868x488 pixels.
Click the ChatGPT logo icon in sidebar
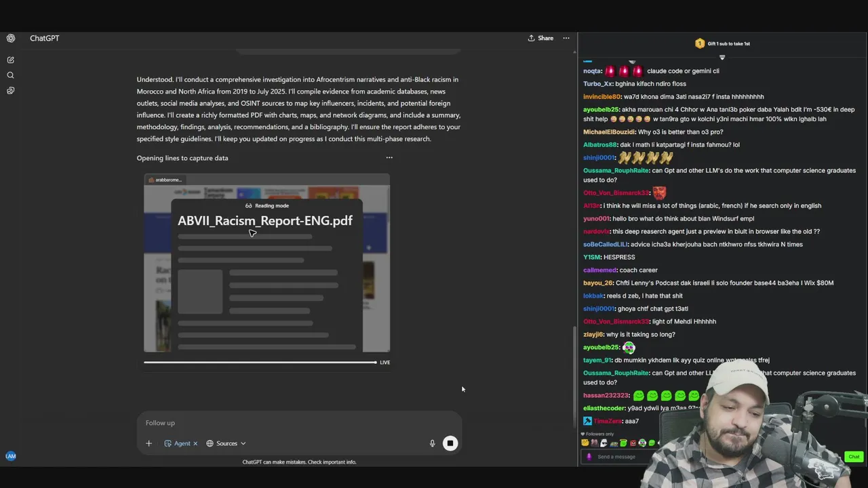(10, 38)
